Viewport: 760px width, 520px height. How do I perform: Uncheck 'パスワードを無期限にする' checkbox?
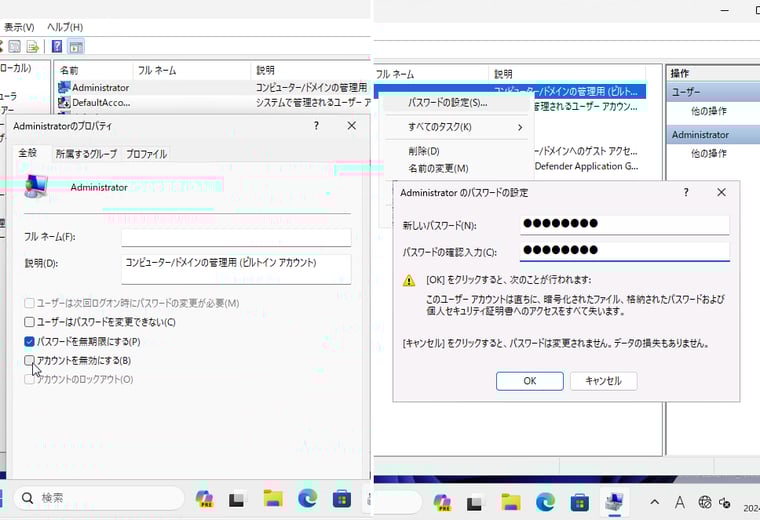coord(30,341)
